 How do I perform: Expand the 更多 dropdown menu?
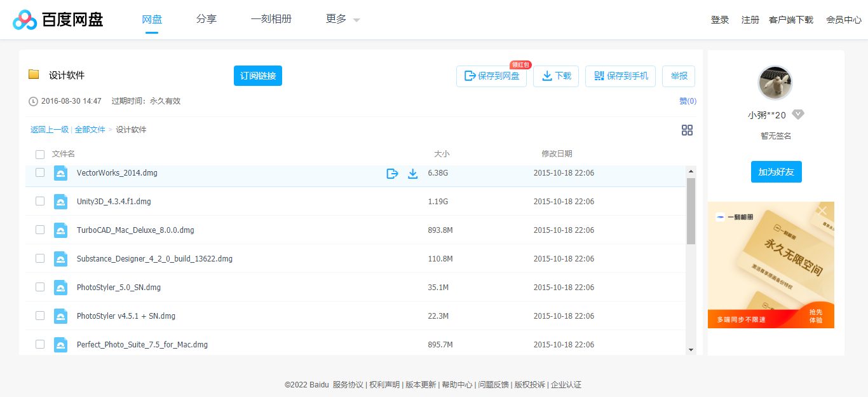(341, 19)
